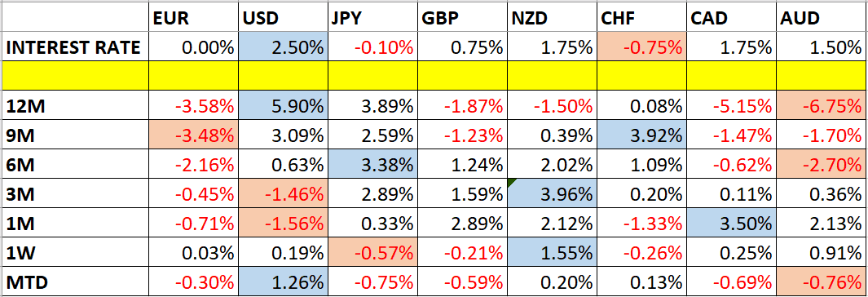This screenshot has width=868, height=297.
Task: Select the MTD row label cell
Action: coord(75,282)
